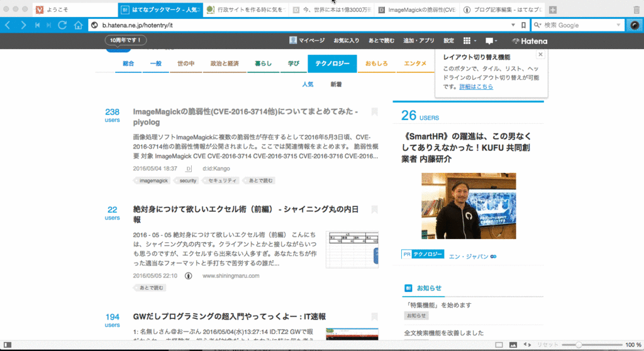Bookmark the GWだしプログラミング article flag icon
Image resolution: width=644 pixels, height=351 pixels.
(x=374, y=316)
